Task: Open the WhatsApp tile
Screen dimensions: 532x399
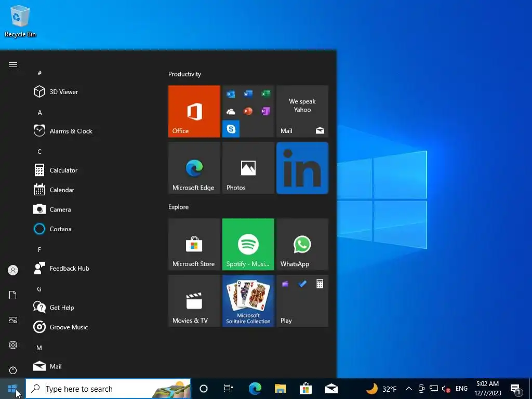Action: pyautogui.click(x=302, y=244)
